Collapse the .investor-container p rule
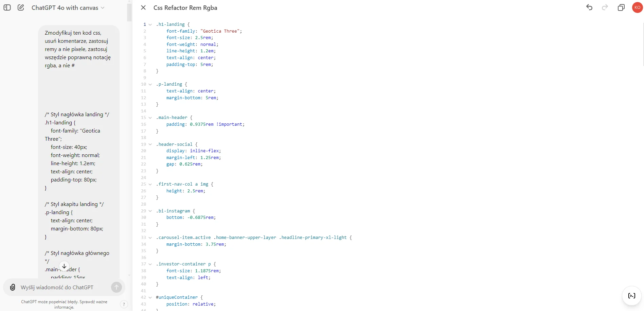This screenshot has width=644, height=311. pyautogui.click(x=150, y=264)
